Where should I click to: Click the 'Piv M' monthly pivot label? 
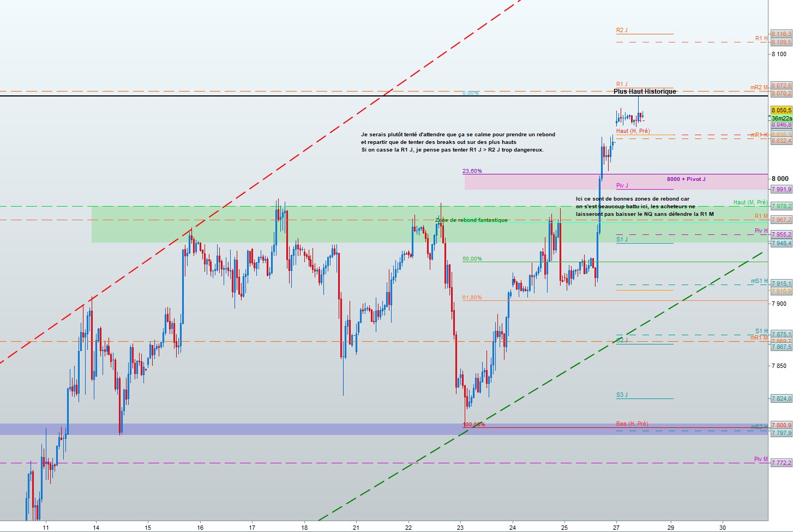coord(761,459)
